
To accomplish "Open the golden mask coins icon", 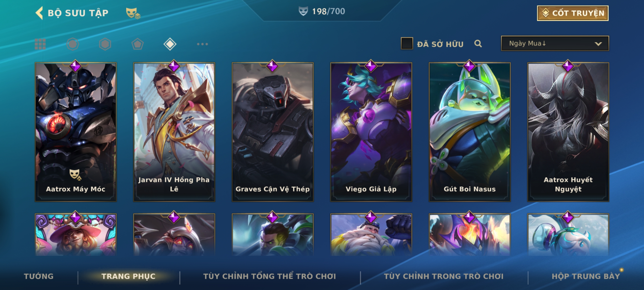I will tap(133, 13).
